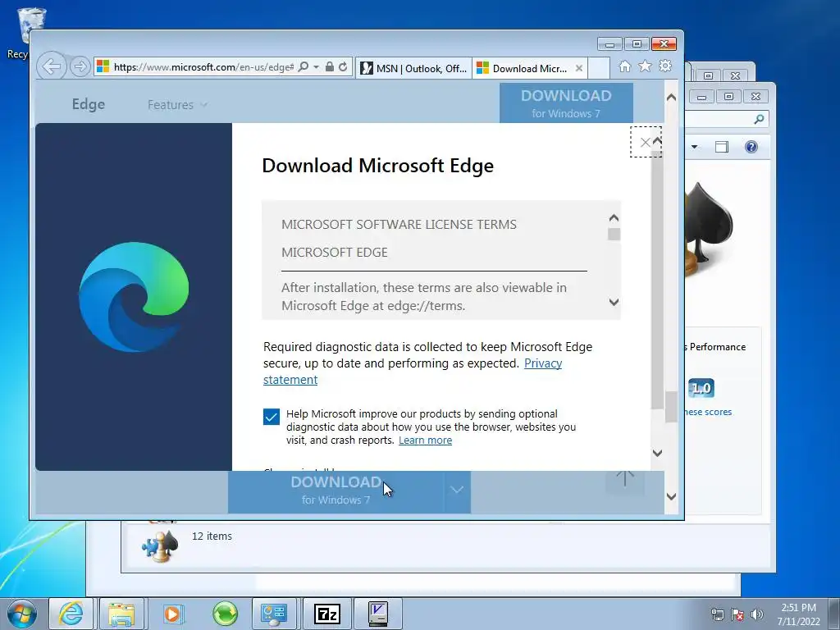Click the green circular arrows taskbar icon
Screen dimensions: 840x630
coord(225,614)
